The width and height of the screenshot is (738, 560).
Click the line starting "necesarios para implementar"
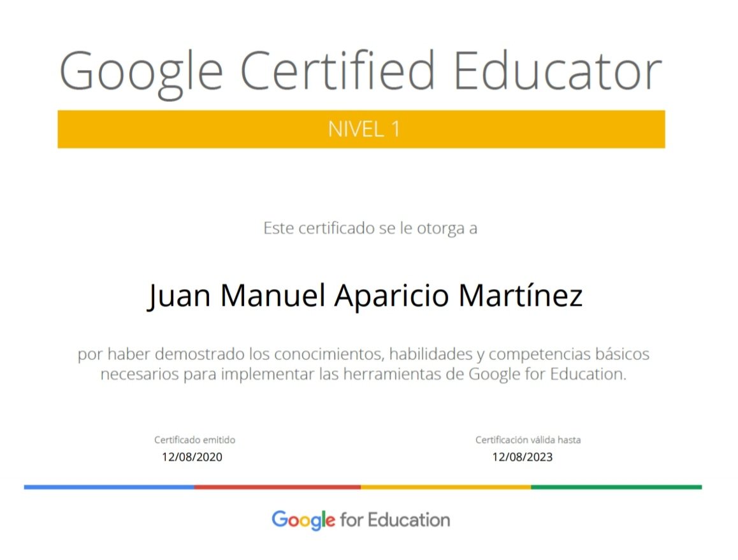(363, 374)
